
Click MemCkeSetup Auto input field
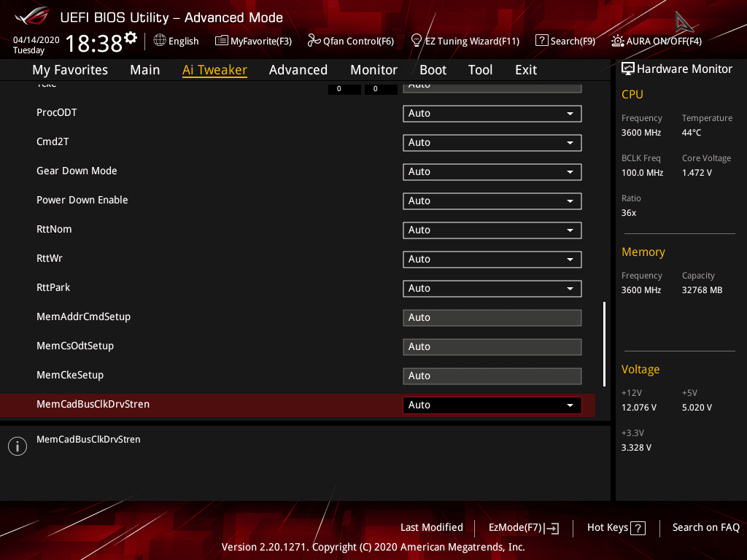[x=492, y=376]
